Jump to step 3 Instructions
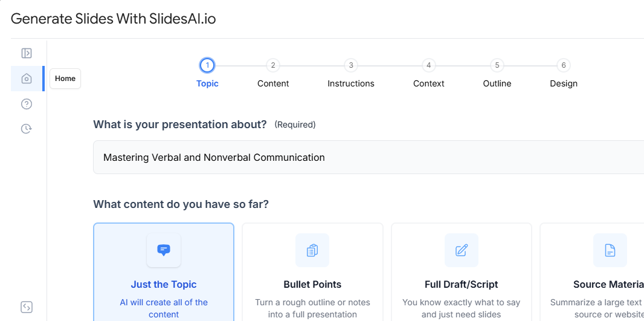This screenshot has height=321, width=644. click(351, 65)
